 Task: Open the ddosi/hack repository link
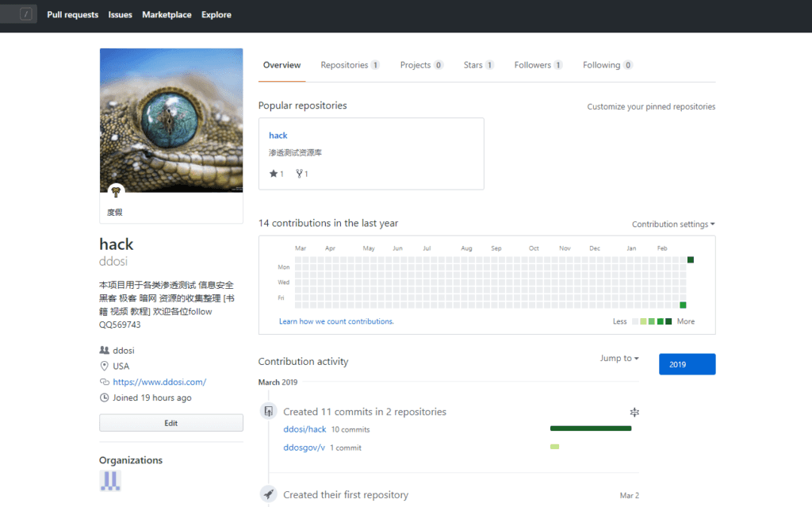click(x=304, y=429)
